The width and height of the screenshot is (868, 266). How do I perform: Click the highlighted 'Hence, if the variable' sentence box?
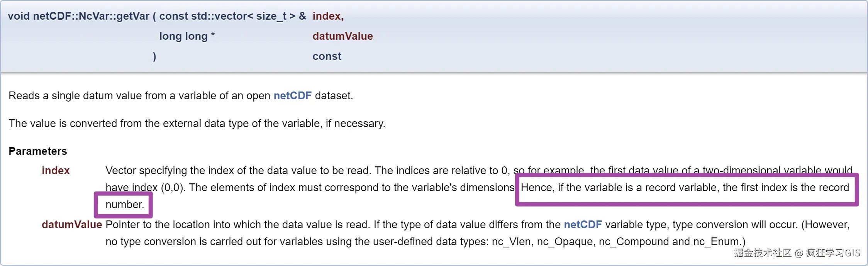click(685, 188)
